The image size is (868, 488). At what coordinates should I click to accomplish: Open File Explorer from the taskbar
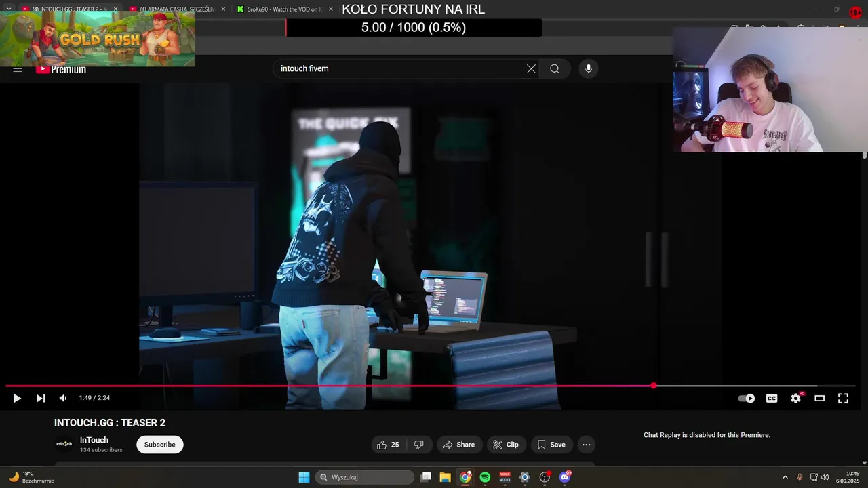pyautogui.click(x=446, y=477)
